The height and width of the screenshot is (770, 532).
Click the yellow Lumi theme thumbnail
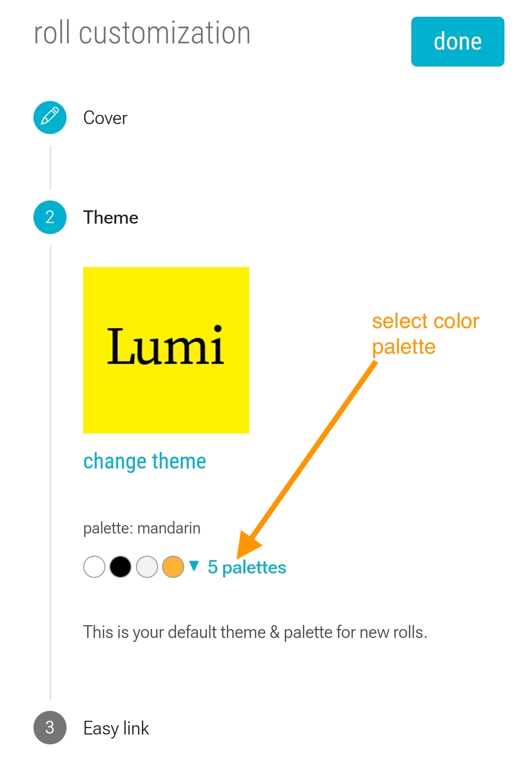pyautogui.click(x=166, y=350)
